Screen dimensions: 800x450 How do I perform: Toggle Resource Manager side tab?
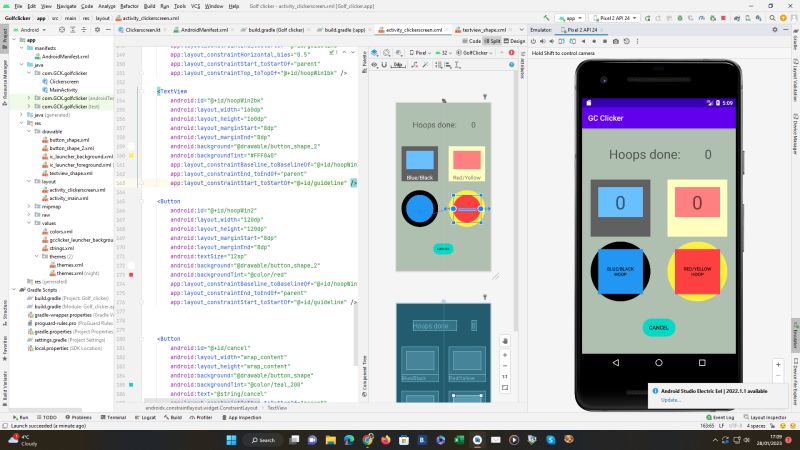tap(5, 82)
